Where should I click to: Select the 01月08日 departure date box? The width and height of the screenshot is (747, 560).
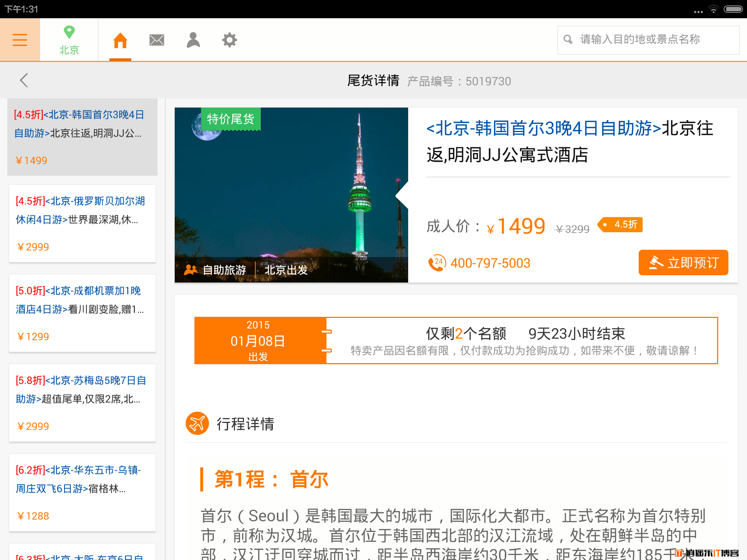[x=260, y=341]
